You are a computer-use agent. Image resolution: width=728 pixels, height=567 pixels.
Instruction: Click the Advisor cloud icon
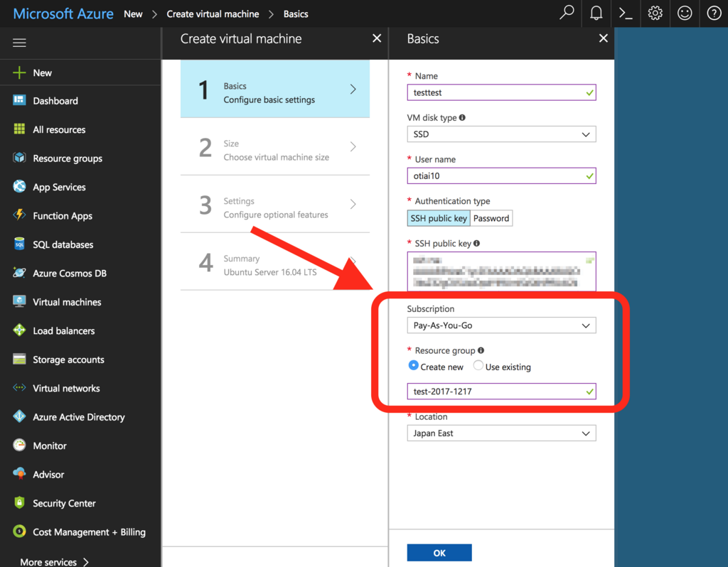[19, 474]
